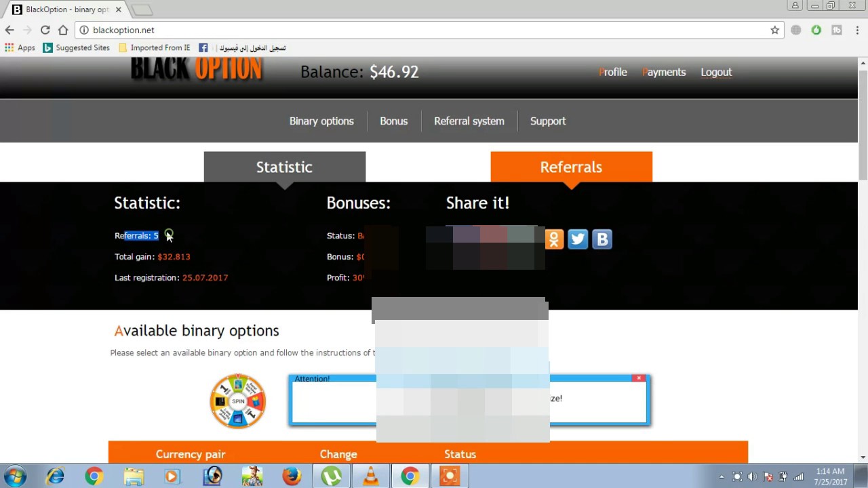Click the gray globe extension icon
This screenshot has width=868, height=488.
796,30
